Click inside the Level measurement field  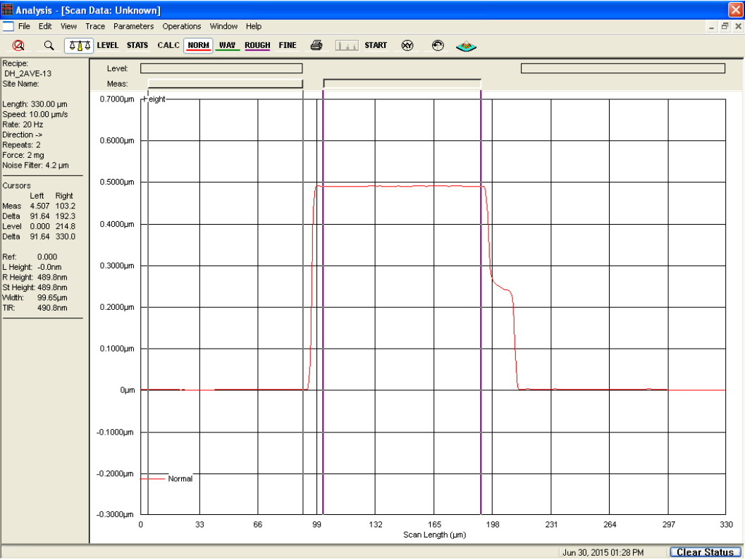(x=221, y=68)
